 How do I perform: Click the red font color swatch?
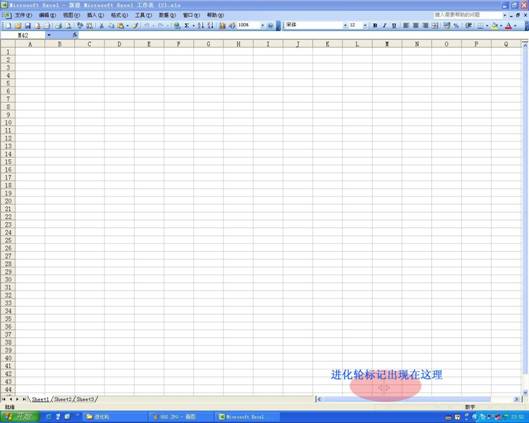point(508,26)
